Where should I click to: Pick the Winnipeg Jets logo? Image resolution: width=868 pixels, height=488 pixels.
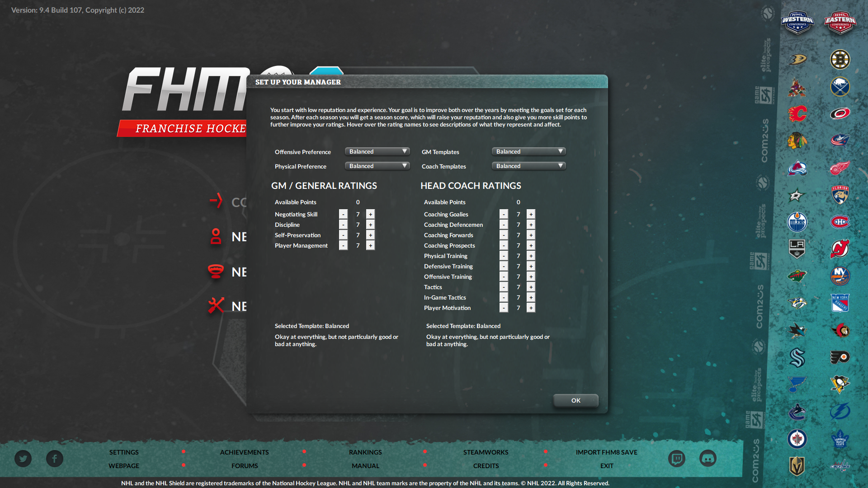(x=797, y=439)
